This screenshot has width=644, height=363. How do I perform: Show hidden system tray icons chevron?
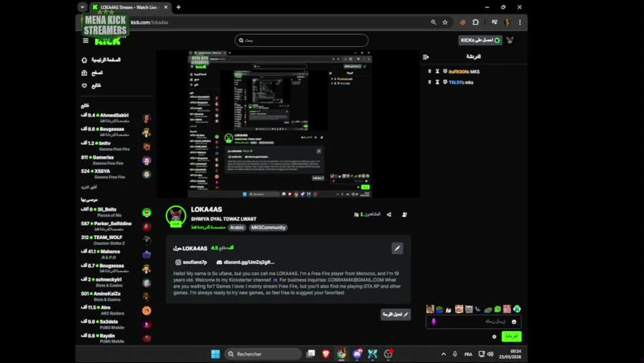click(x=443, y=354)
